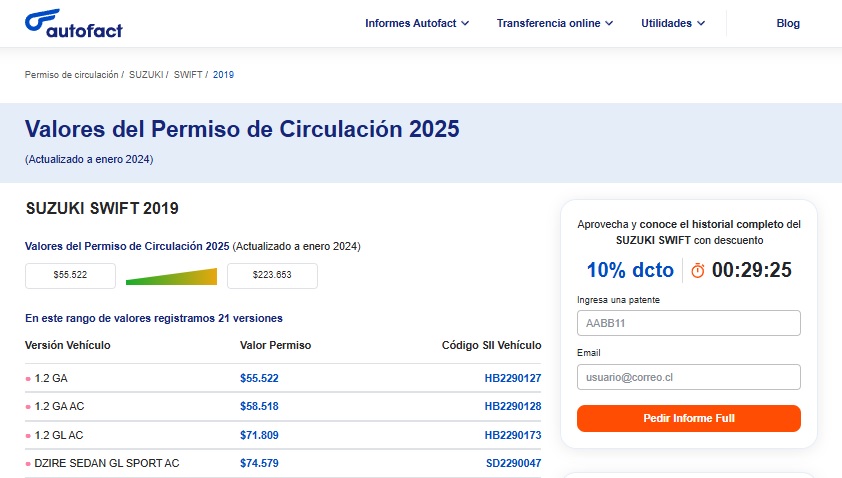
Task: Click the green-to-yellow price range bar
Action: click(171, 276)
